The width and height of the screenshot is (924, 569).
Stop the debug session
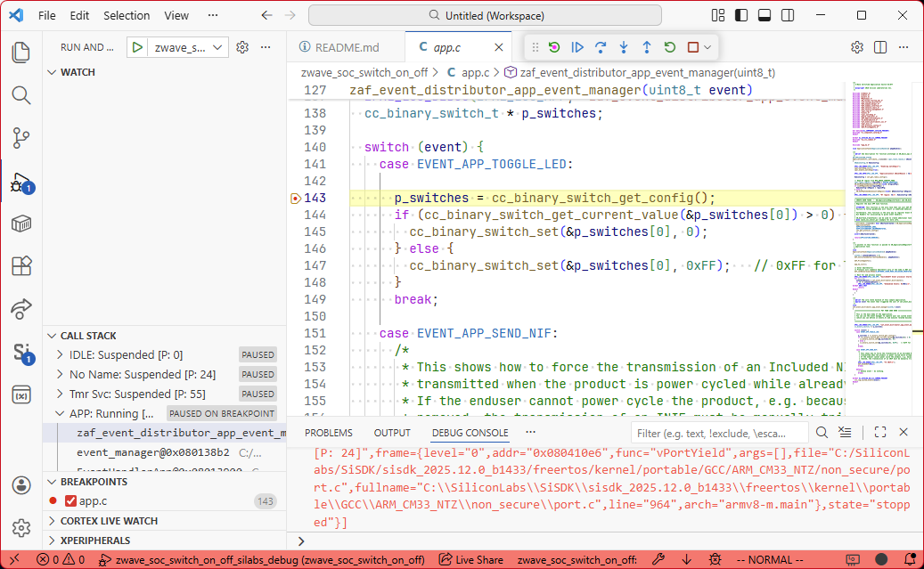691,47
